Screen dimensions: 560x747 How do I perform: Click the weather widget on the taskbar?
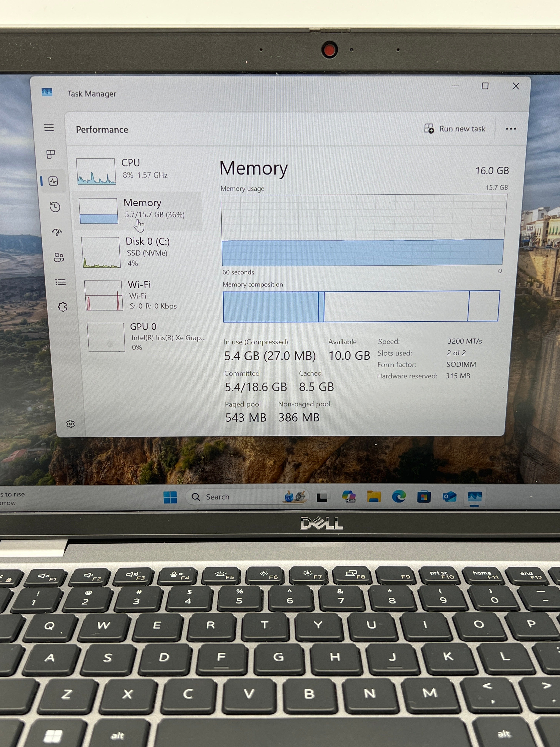pyautogui.click(x=13, y=498)
